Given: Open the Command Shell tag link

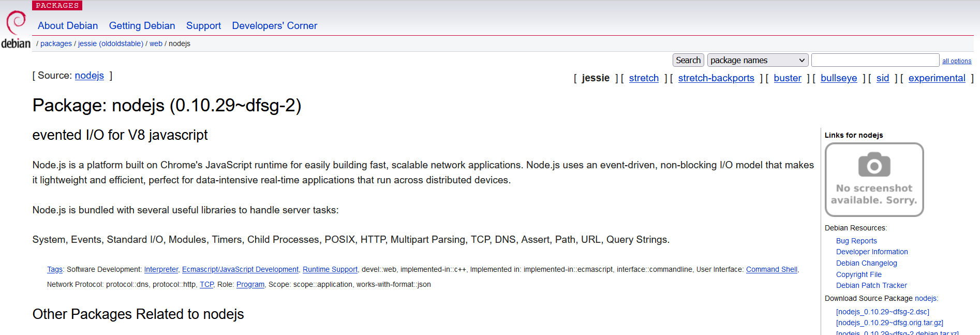Looking at the screenshot, I should 771,270.
